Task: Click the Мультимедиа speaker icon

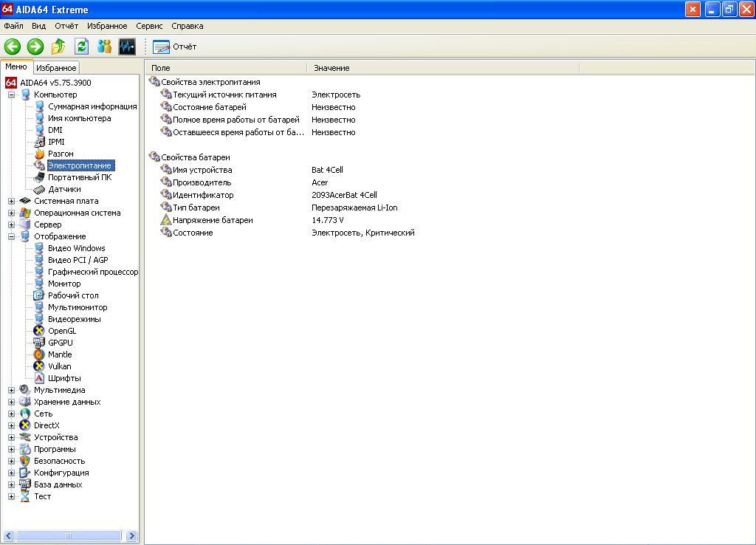Action: coord(25,390)
